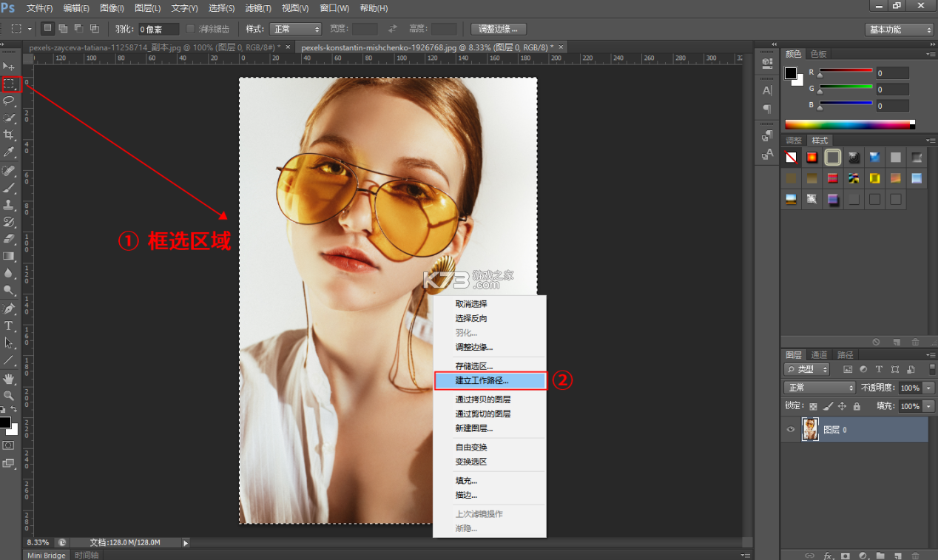Select the Pen tool

tap(9, 308)
